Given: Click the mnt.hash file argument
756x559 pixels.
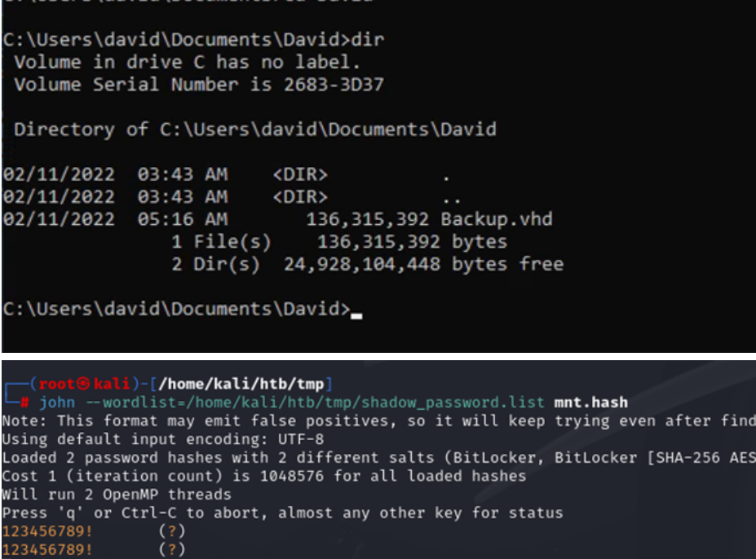Looking at the screenshot, I should coord(591,403).
